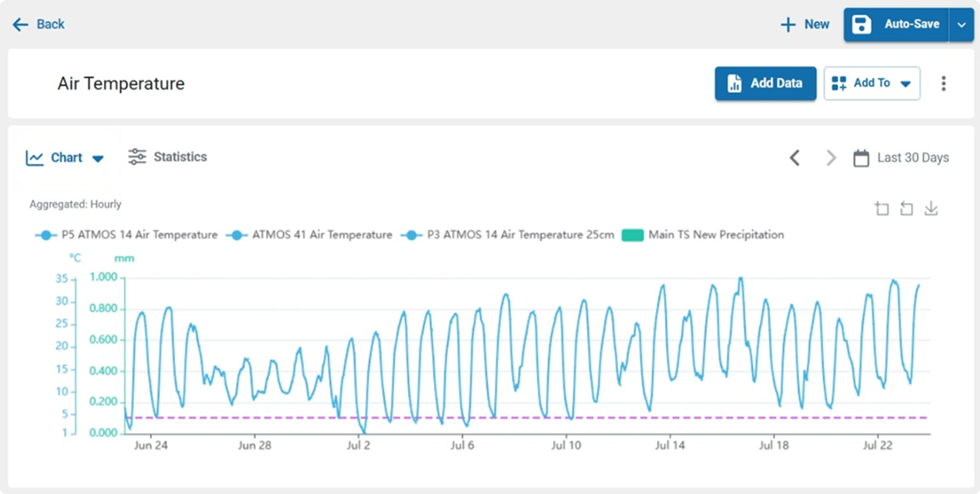Click the plus icon next to New
Screen dimensions: 980x494
pyautogui.click(x=788, y=24)
